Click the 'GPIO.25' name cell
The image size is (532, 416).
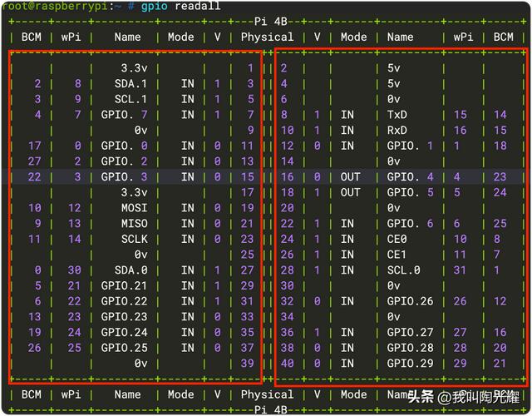pyautogui.click(x=124, y=348)
